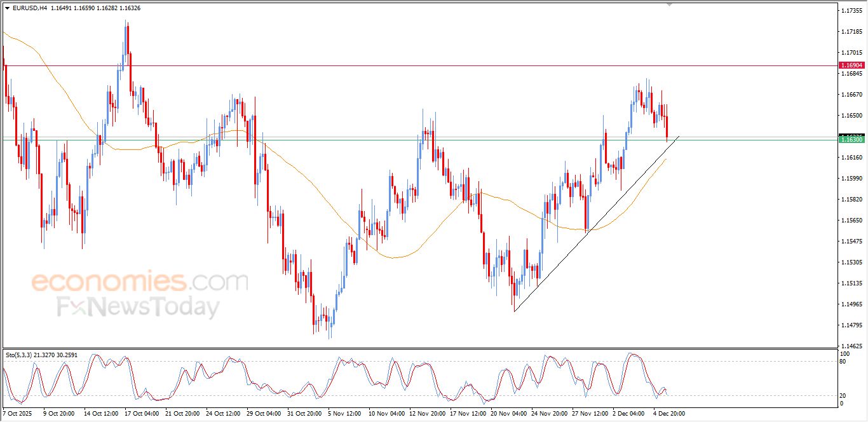Click the 1.17185 price axis value

click(851, 32)
